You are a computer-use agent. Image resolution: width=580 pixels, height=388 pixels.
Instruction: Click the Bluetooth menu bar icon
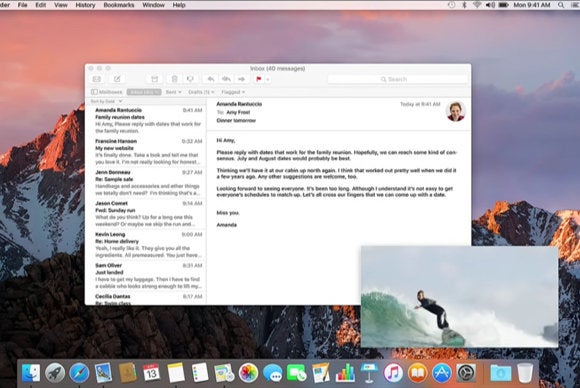465,5
